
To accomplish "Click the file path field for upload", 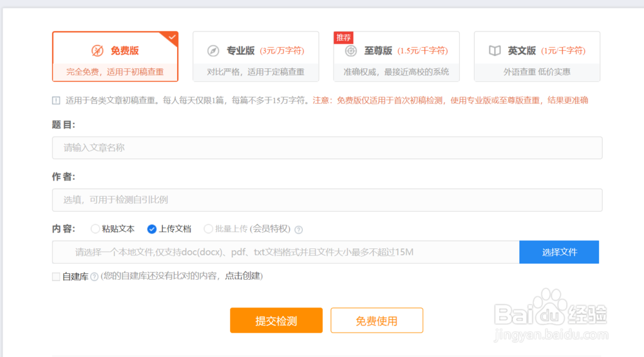I will 285,252.
